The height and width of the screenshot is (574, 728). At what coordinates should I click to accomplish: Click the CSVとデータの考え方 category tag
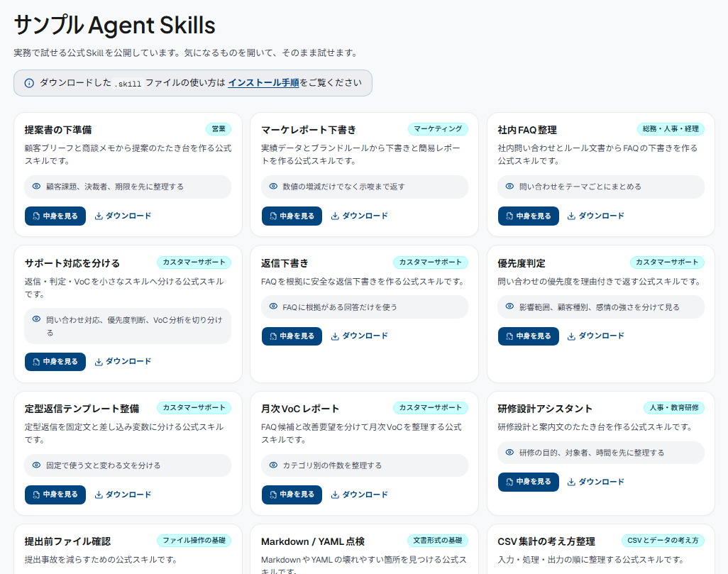[663, 541]
